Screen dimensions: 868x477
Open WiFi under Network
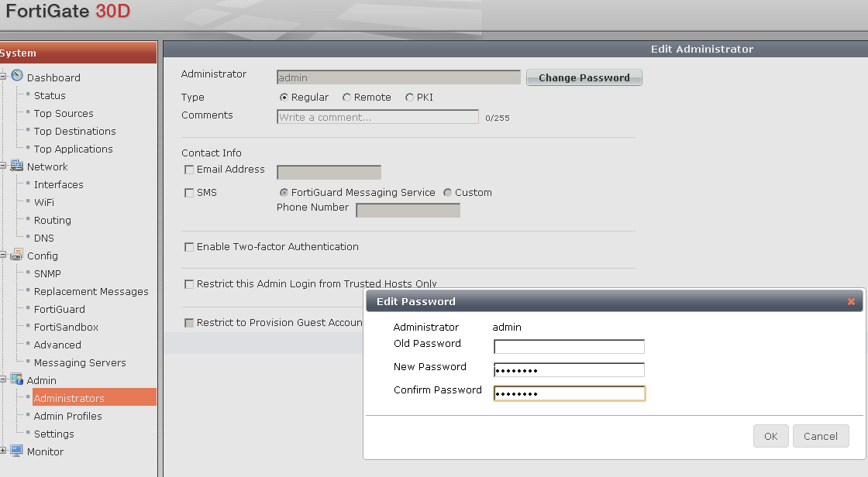click(44, 203)
